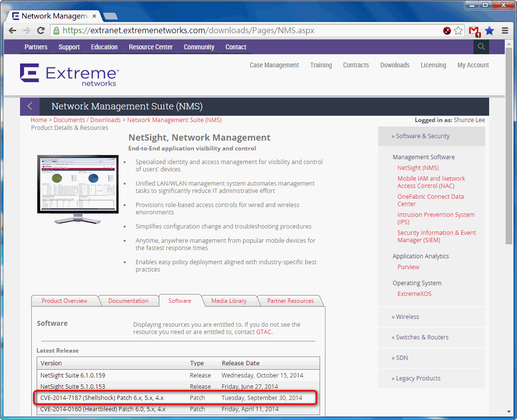Close the Network Management browser tab
Viewport: 517px width, 420px height.
click(x=94, y=16)
